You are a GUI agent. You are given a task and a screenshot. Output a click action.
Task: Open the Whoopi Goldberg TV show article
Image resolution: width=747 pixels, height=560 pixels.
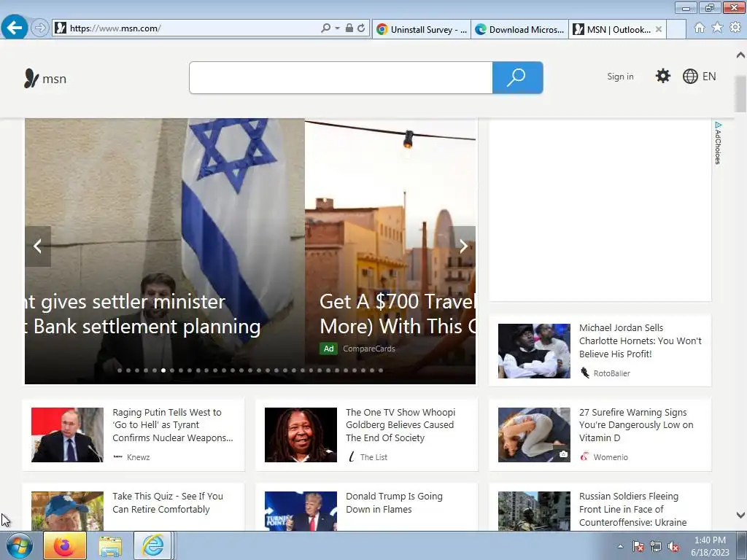400,425
